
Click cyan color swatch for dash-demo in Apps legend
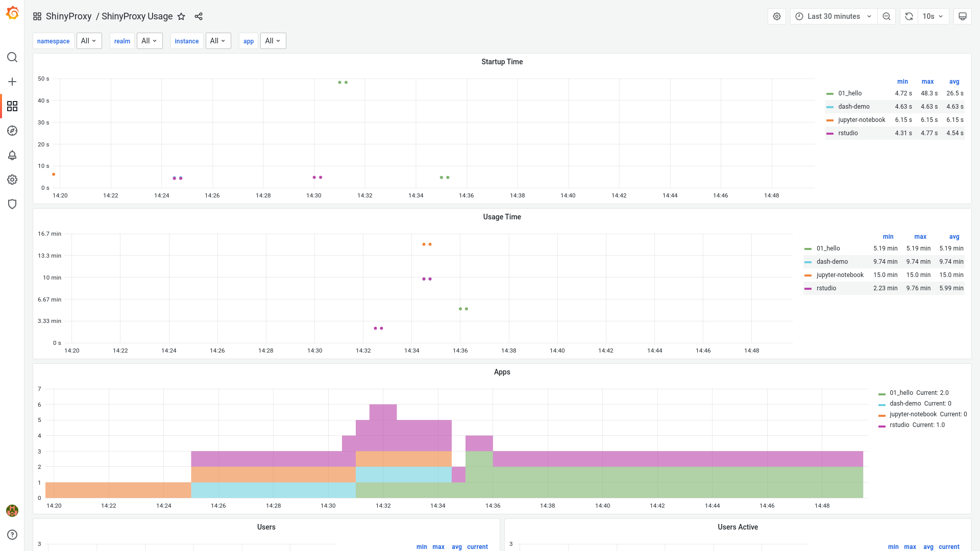(x=882, y=405)
